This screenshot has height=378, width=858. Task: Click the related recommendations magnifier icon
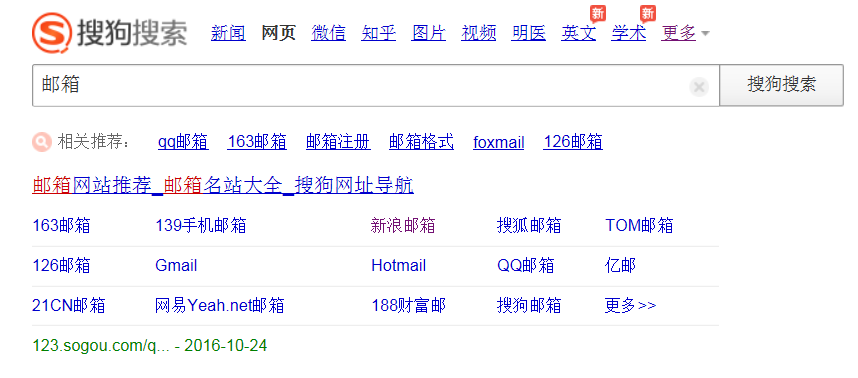[42, 142]
